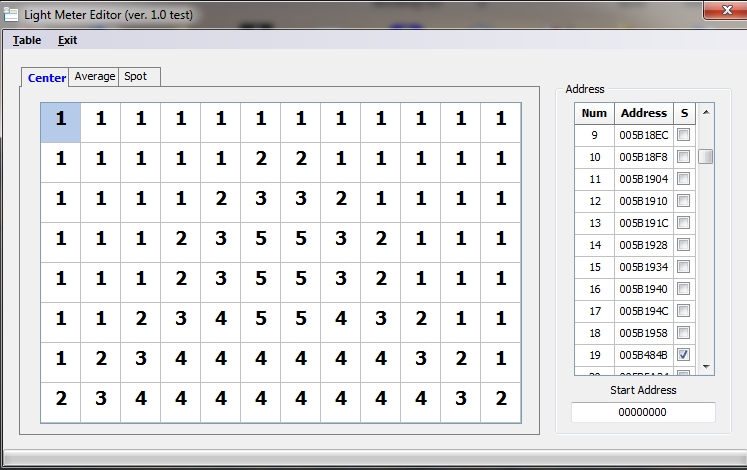Screen dimensions: 747x470
Task: Open the Table menu
Action: (x=27, y=40)
